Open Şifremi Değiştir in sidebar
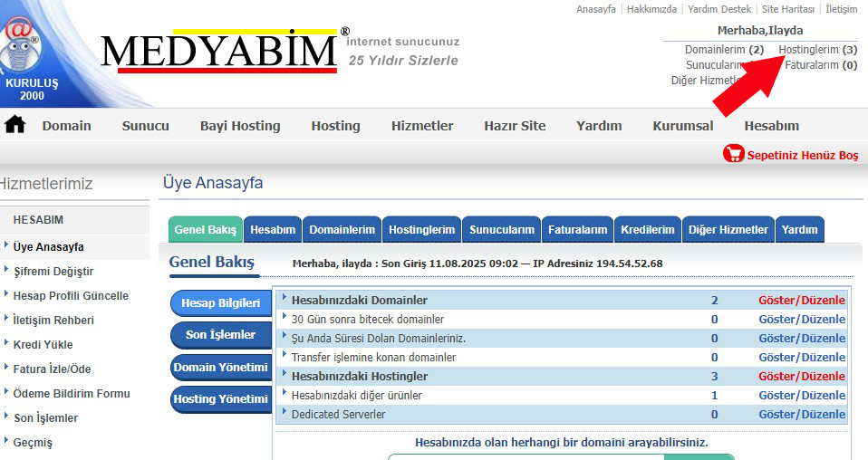The height and width of the screenshot is (460, 868). click(53, 272)
